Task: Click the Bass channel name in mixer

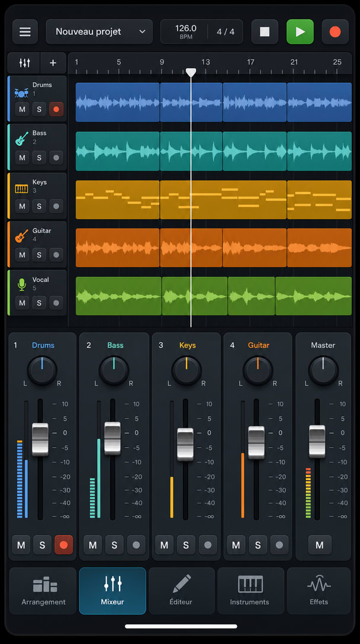Action: [115, 346]
